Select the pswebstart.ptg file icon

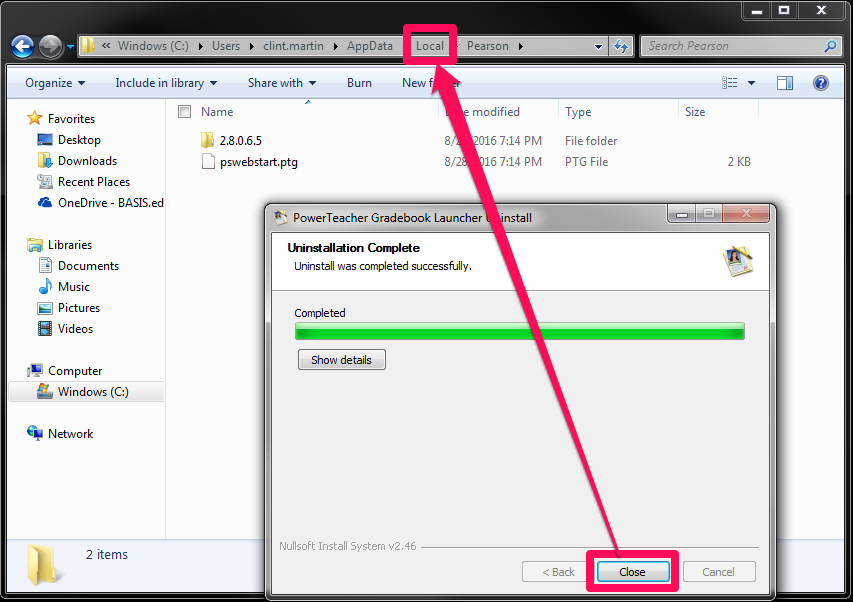(208, 162)
